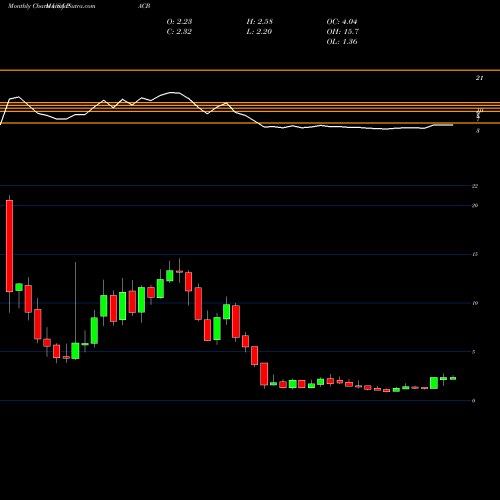Click the high value H: 2.58
500x500 pixels.
coord(260,21)
